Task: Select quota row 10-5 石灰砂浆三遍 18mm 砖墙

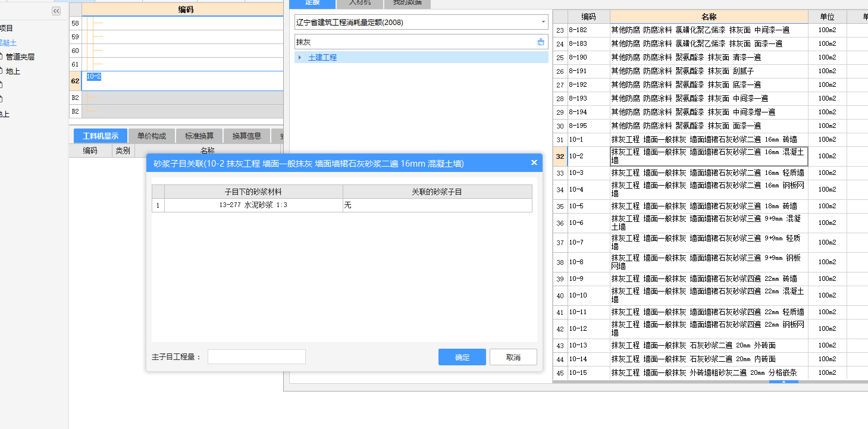Action: pyautogui.click(x=709, y=206)
